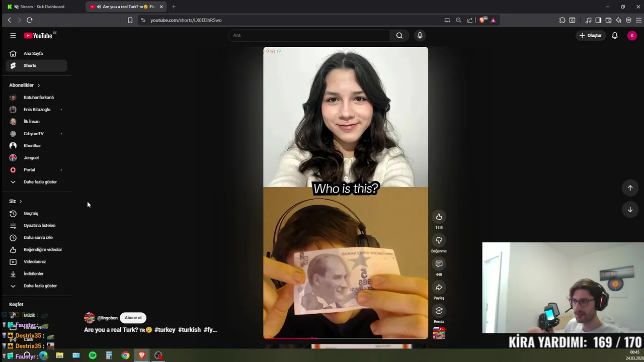This screenshot has width=644, height=362.
Task: Click the address bar URL
Action: [186, 20]
